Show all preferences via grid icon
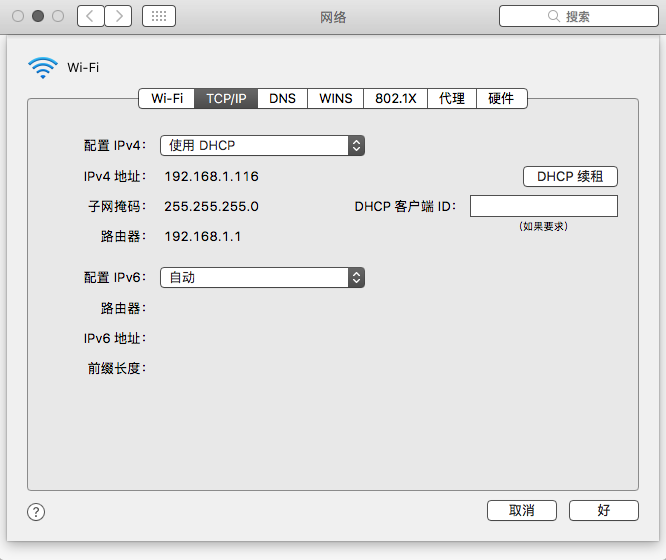This screenshot has width=666, height=560. pos(159,16)
